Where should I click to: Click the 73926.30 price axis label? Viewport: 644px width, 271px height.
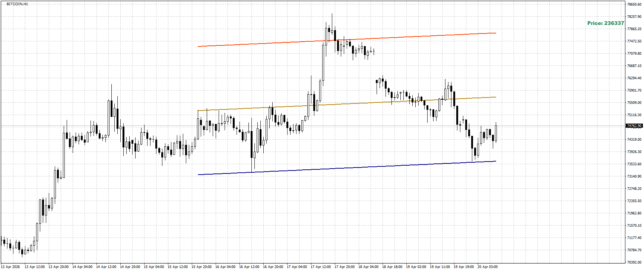(634, 152)
